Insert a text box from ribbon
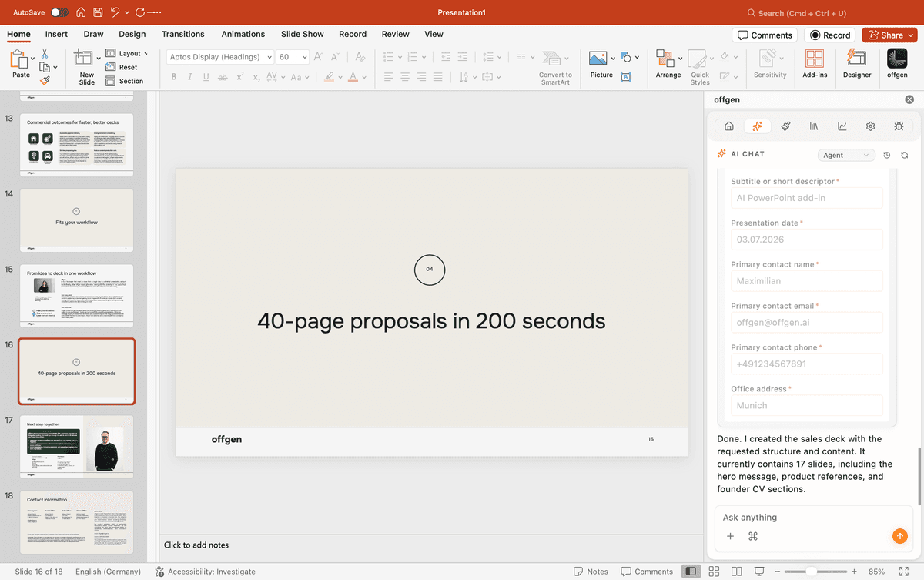Image resolution: width=924 pixels, height=580 pixels. (626, 76)
